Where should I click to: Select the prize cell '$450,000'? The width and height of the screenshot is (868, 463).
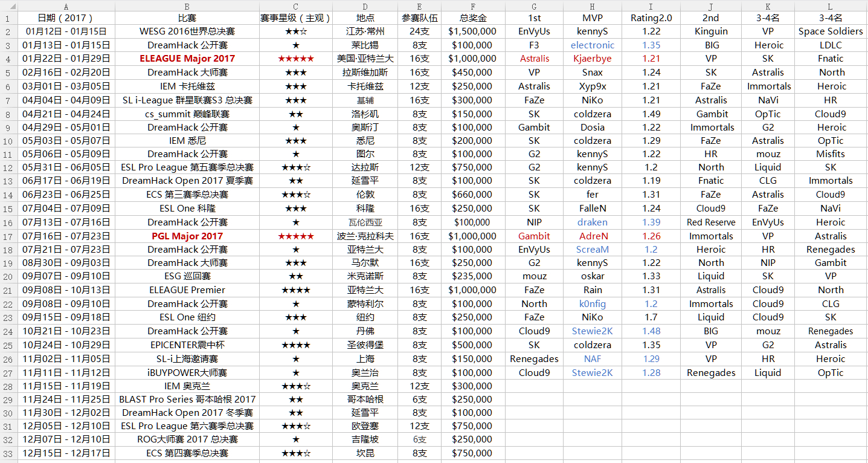pyautogui.click(x=473, y=73)
